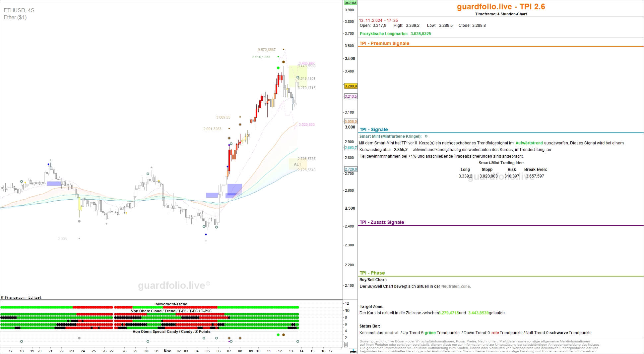644x354 pixels.
Task: Click the ETHUSD, 4S chart title
Action: click(x=19, y=10)
